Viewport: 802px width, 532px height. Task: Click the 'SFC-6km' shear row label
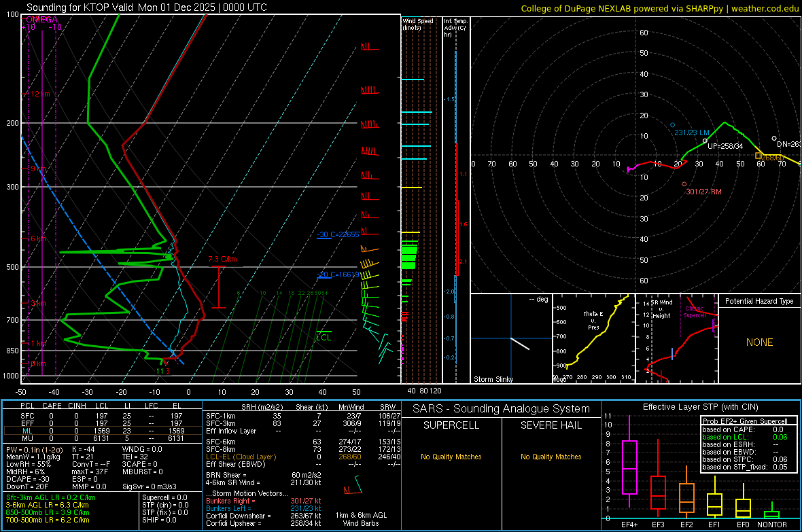click(x=220, y=442)
